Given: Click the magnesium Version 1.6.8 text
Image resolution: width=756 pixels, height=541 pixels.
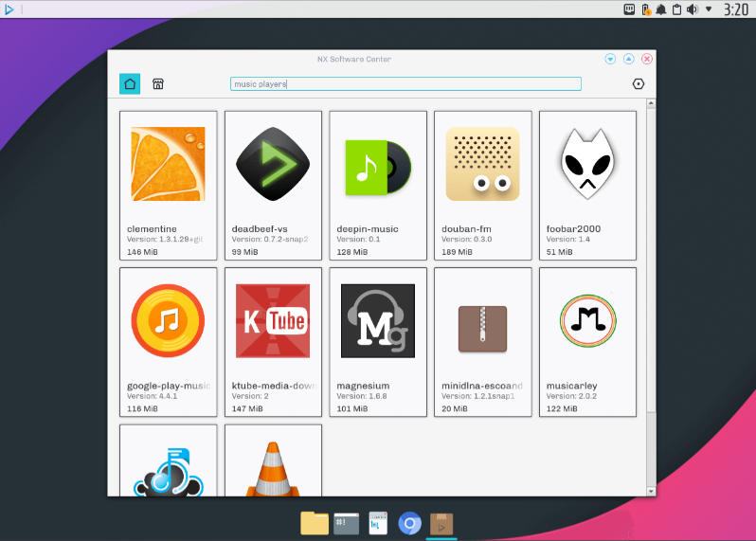Looking at the screenshot, I should [362, 396].
